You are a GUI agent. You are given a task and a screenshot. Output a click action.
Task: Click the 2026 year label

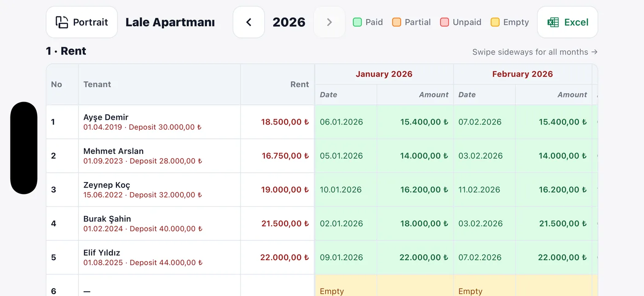click(289, 22)
